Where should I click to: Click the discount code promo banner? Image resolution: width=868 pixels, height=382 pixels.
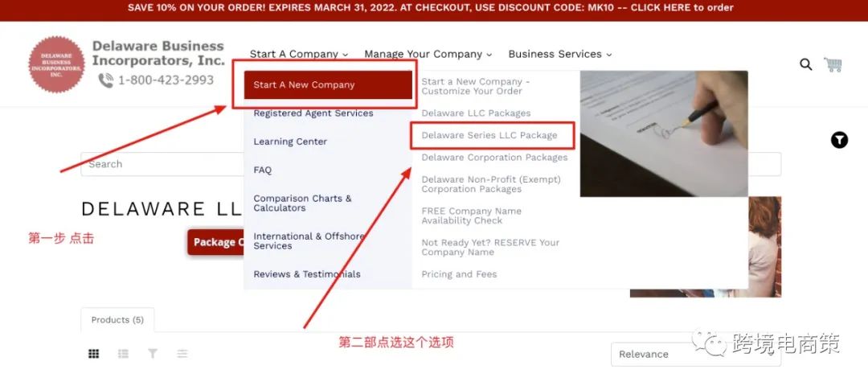point(431,8)
